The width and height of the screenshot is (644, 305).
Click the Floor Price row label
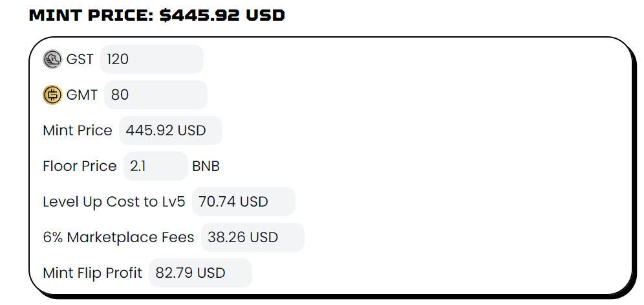point(80,166)
